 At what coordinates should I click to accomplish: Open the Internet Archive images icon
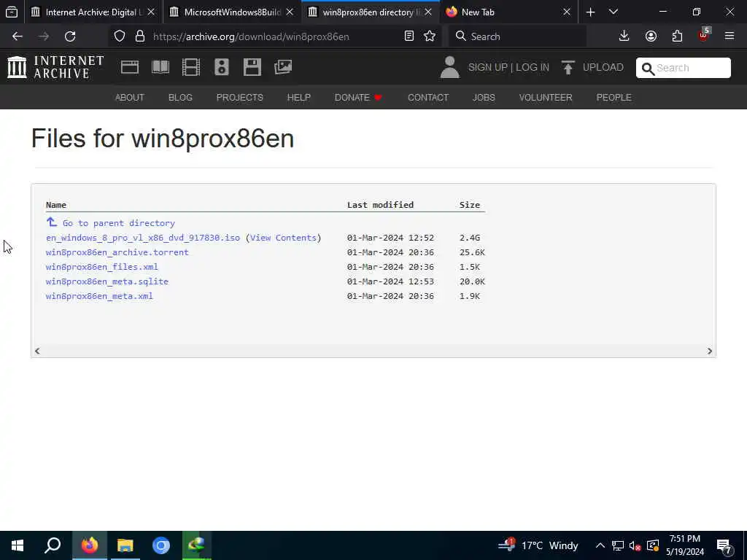click(x=283, y=67)
